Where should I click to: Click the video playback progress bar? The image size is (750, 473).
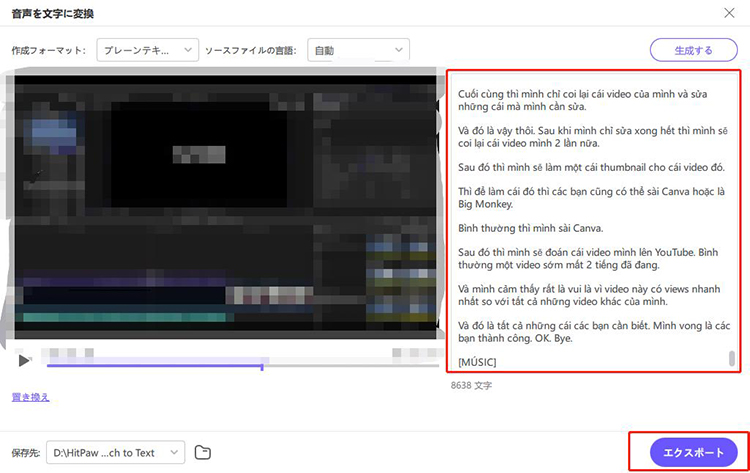(155, 366)
